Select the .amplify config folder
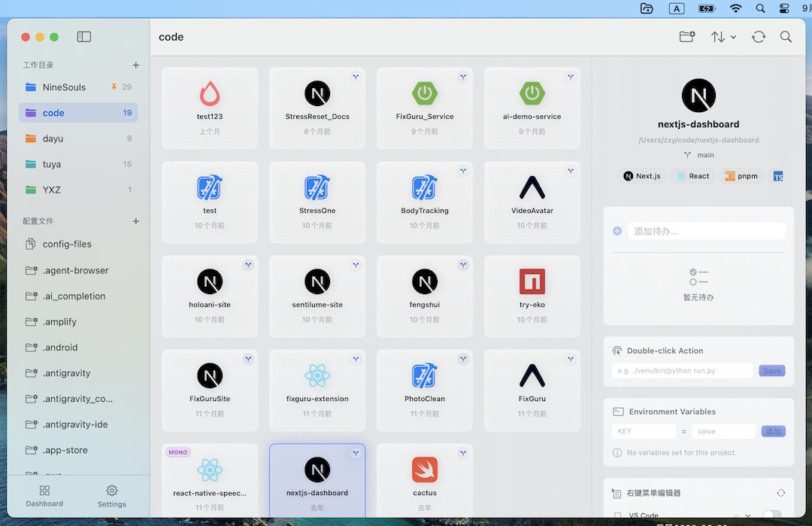This screenshot has height=526, width=812. click(78, 321)
